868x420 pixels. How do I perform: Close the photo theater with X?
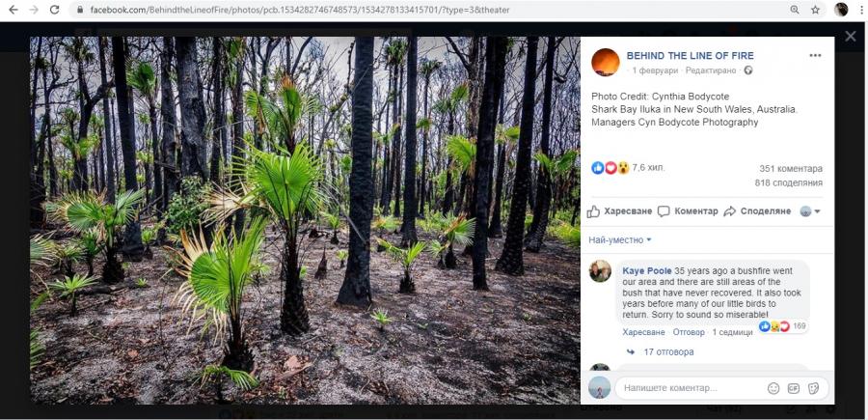(851, 36)
